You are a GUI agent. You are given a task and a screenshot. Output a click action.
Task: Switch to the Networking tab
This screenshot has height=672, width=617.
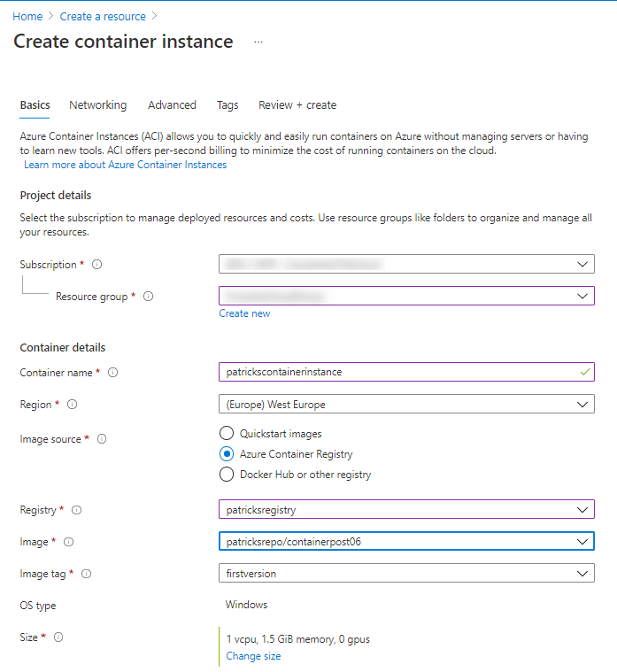(x=97, y=104)
